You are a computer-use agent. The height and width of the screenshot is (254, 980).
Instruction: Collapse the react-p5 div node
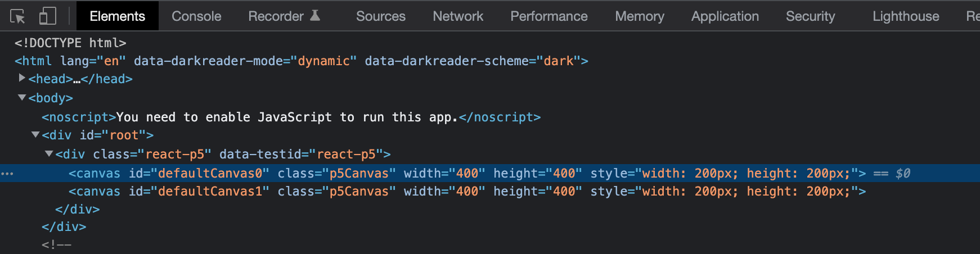[49, 153]
